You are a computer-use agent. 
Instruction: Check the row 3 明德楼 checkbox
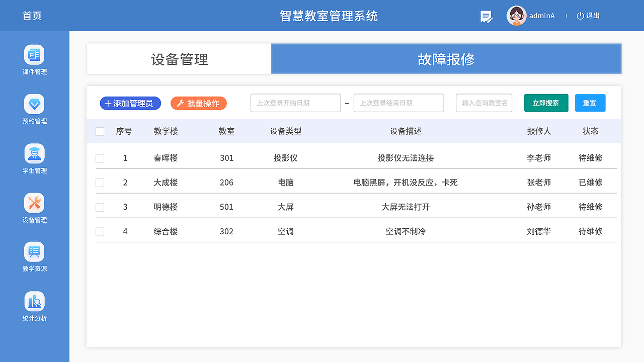pyautogui.click(x=100, y=207)
